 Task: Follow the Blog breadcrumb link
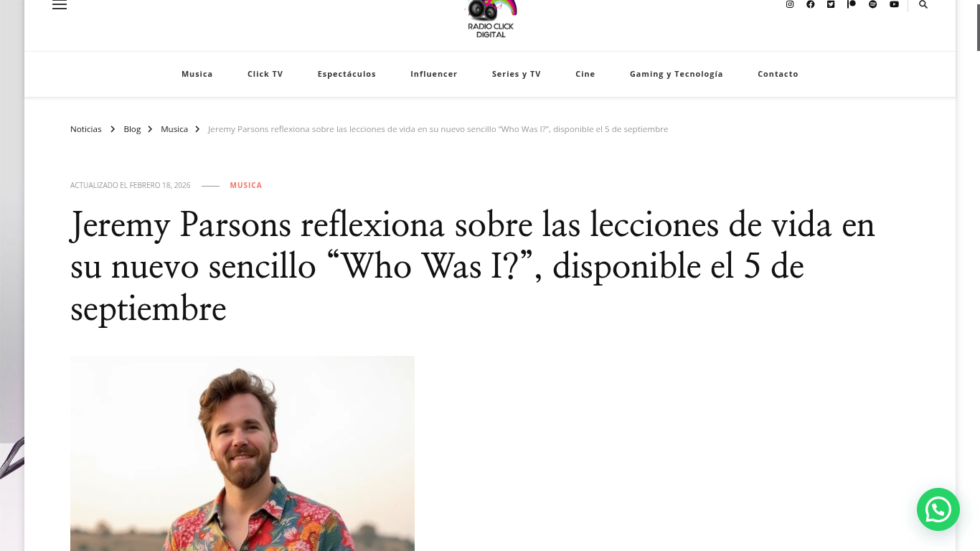pos(132,129)
